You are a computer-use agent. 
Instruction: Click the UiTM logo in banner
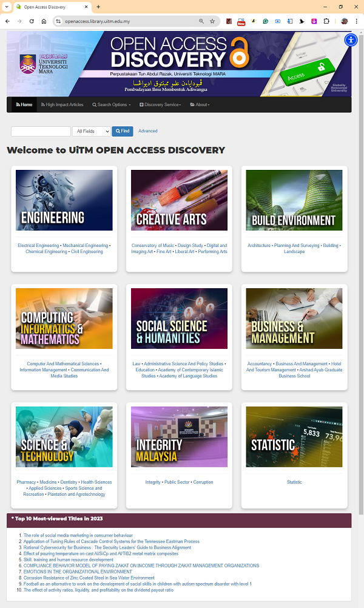click(x=44, y=64)
